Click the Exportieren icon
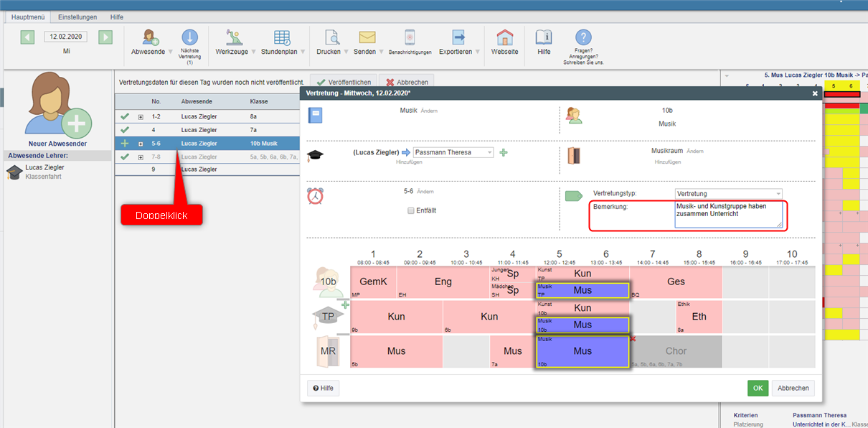Viewport: 868px width, 428px height. (x=458, y=37)
